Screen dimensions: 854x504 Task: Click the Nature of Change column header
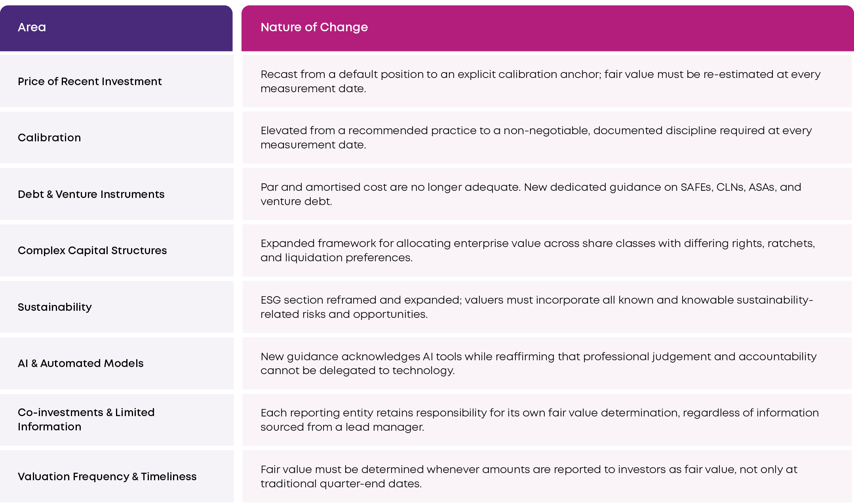coord(314,27)
